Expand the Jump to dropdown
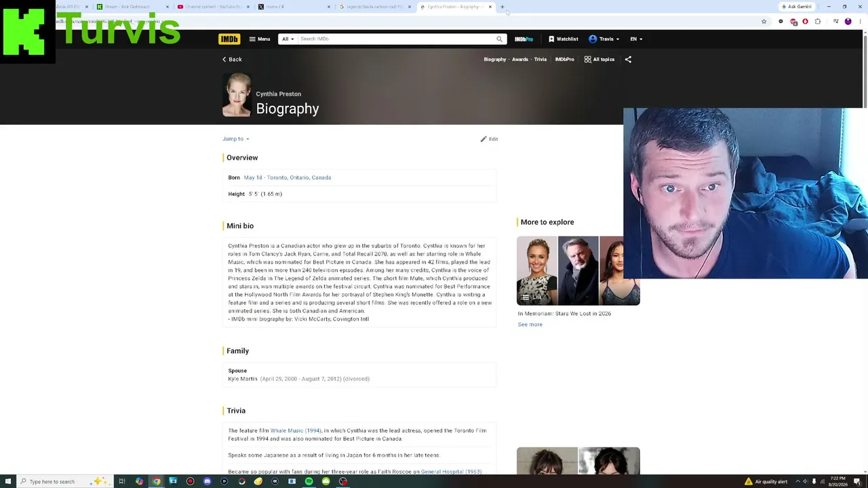This screenshot has width=868, height=488. [x=236, y=139]
